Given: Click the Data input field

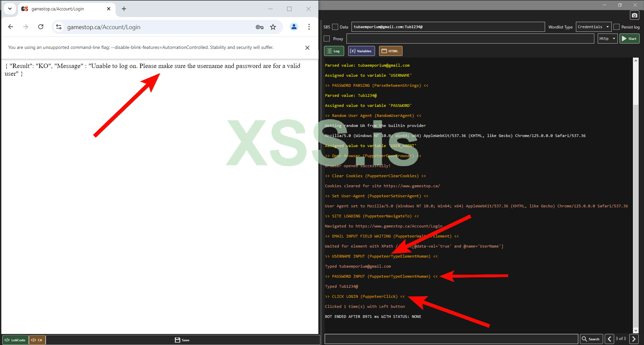Looking at the screenshot, I should click(x=448, y=27).
